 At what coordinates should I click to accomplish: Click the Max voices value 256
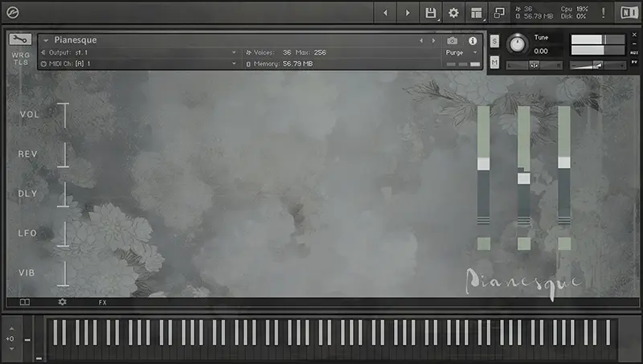click(320, 52)
